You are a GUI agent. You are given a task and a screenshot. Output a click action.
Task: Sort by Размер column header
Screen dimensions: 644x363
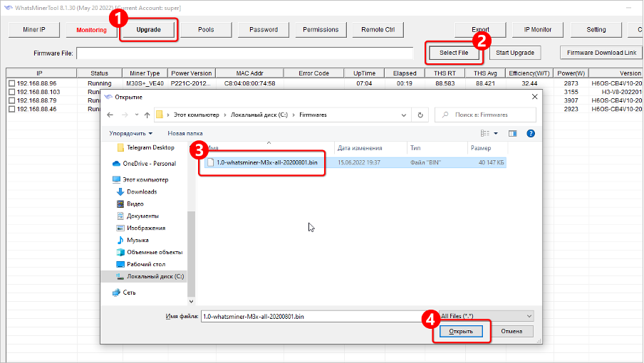coord(487,148)
